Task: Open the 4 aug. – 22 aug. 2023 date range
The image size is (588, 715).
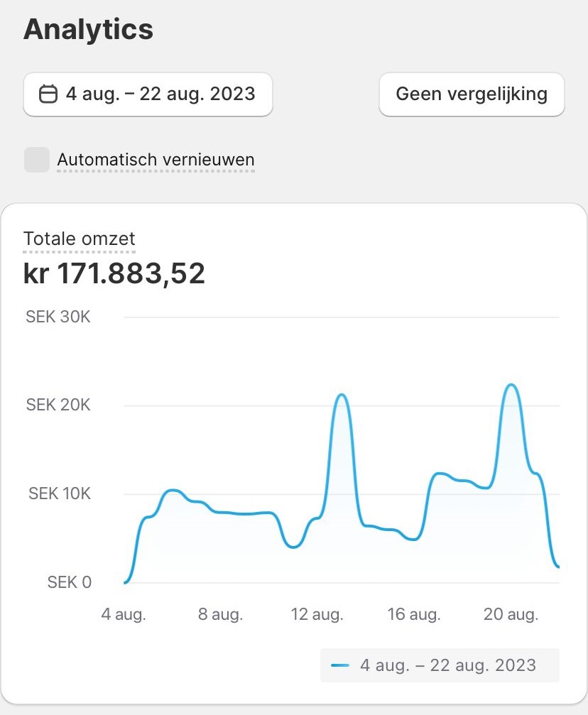Action: coord(148,94)
